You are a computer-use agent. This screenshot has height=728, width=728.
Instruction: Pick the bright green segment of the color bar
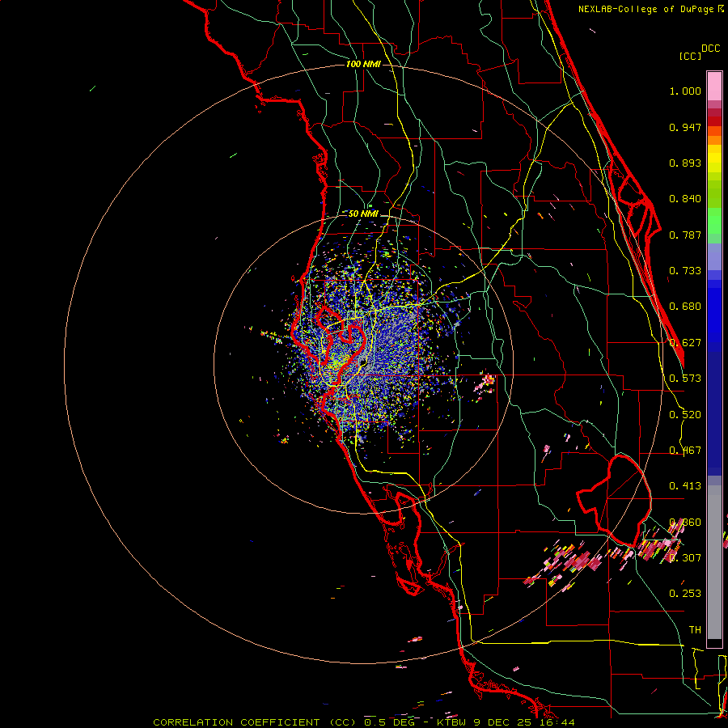click(714, 220)
